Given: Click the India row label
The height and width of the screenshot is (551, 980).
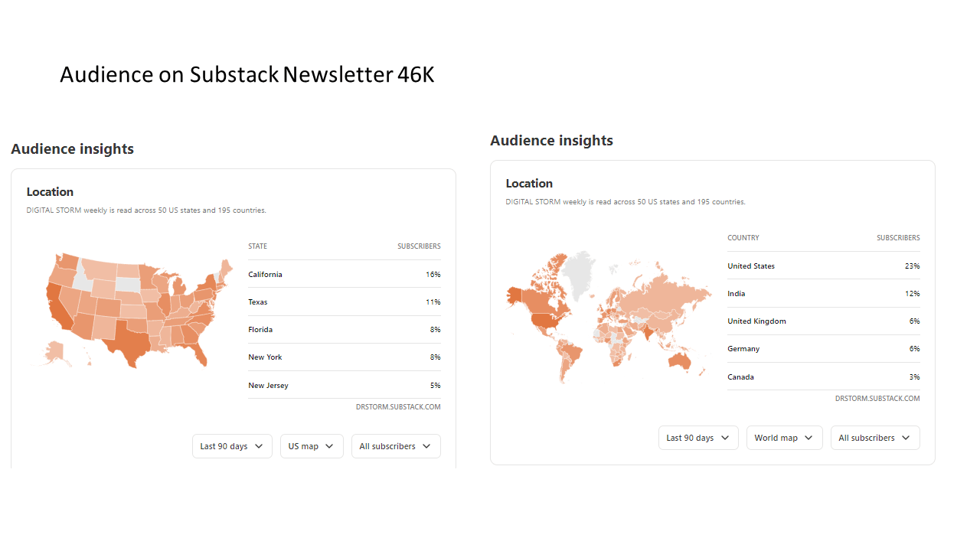Looking at the screenshot, I should coord(736,294).
